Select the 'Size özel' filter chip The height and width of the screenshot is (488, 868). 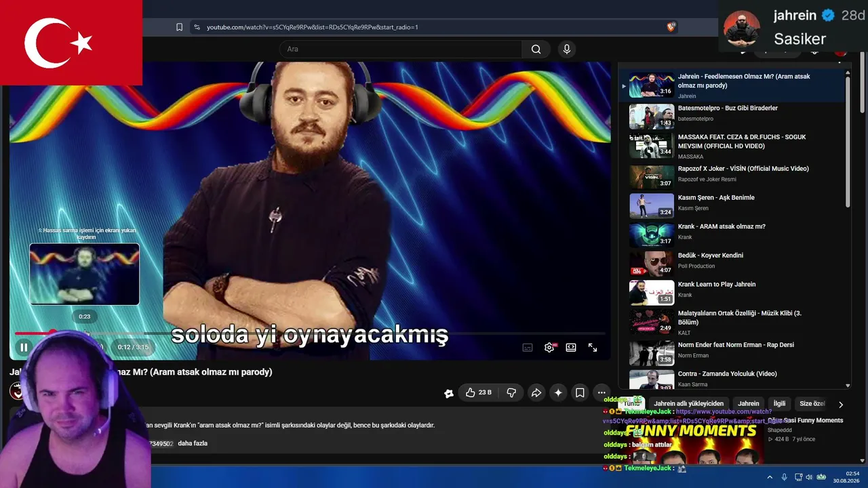[812, 403]
